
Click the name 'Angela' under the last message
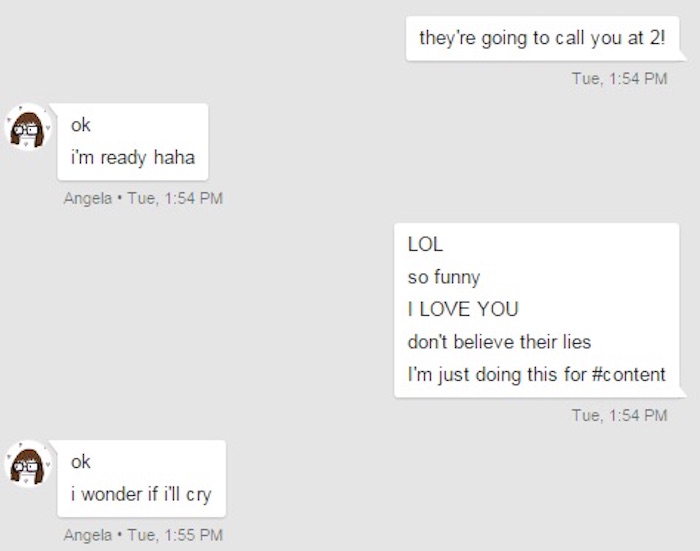click(88, 535)
